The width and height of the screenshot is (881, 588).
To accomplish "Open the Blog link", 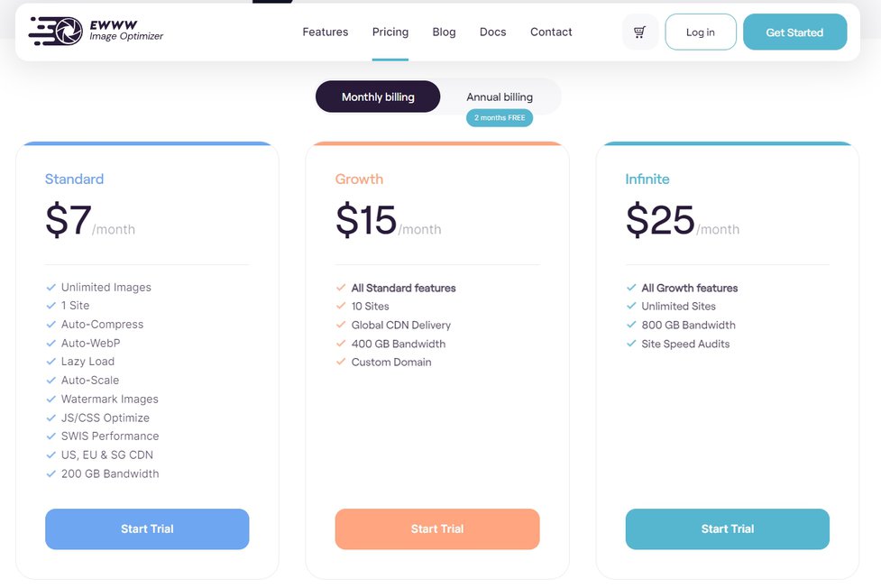I will click(444, 32).
